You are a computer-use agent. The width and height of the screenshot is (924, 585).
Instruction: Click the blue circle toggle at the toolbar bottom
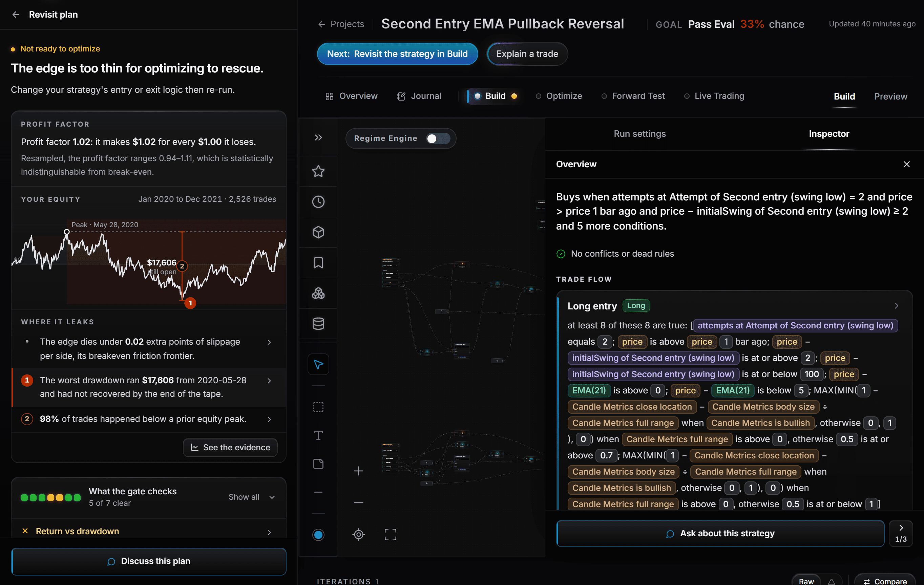[318, 534]
